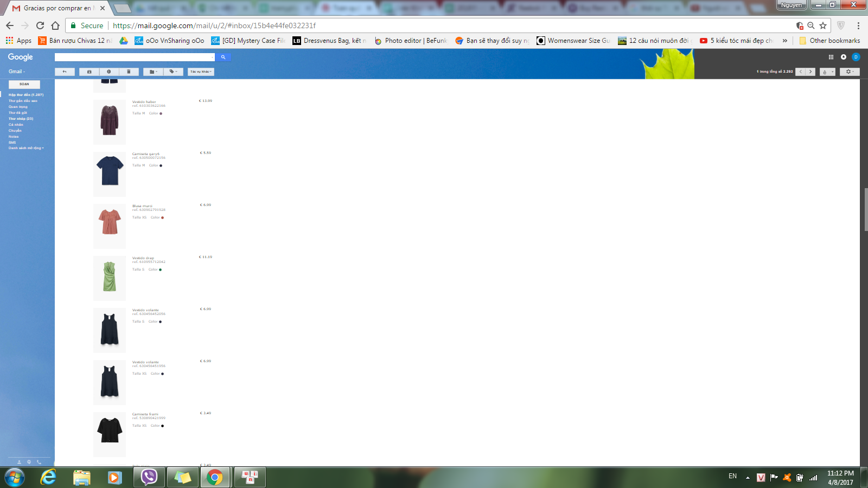868x488 pixels.
Task: Open 'Hộp thư đến (1.287)' inbox folder
Action: 25,95
